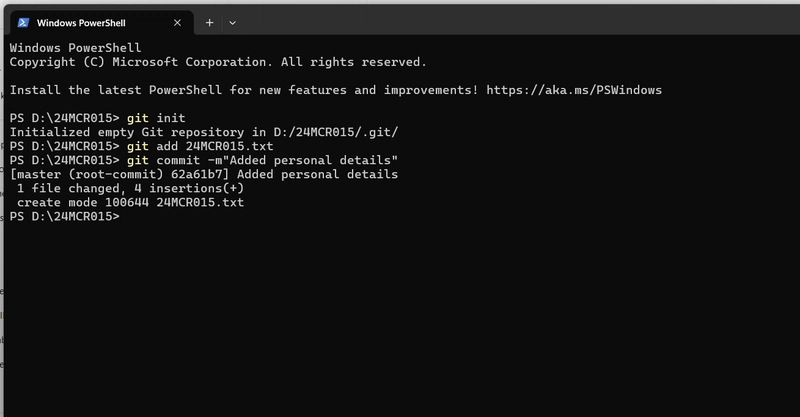Click the git commit -m command line
This screenshot has width=800, height=417.
coord(262,160)
